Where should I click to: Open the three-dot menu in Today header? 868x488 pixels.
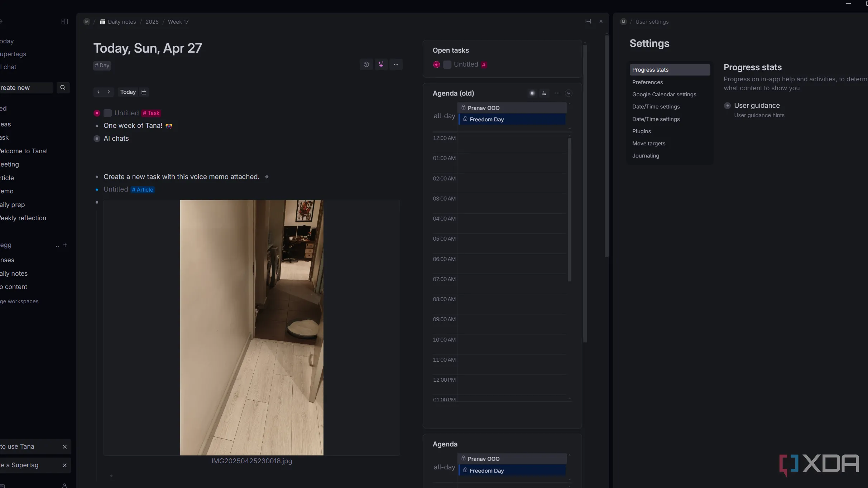tap(396, 64)
